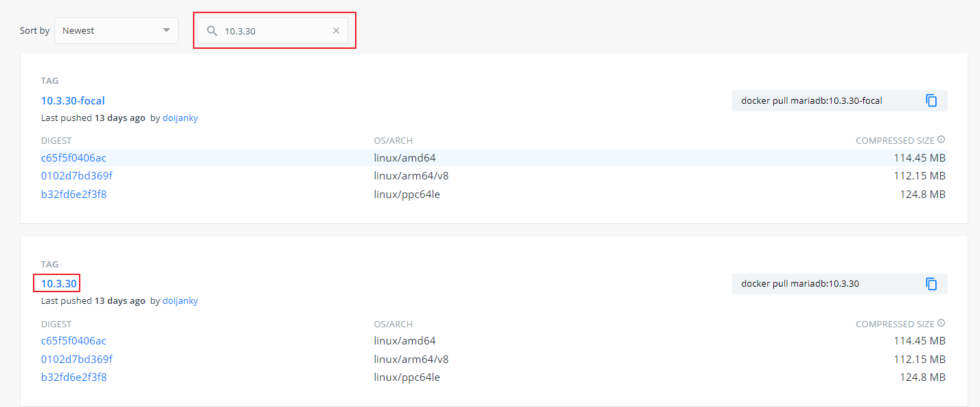Viewport: 980px width, 407px height.
Task: Copy the 10.3.30-focal docker pull command
Action: (931, 100)
